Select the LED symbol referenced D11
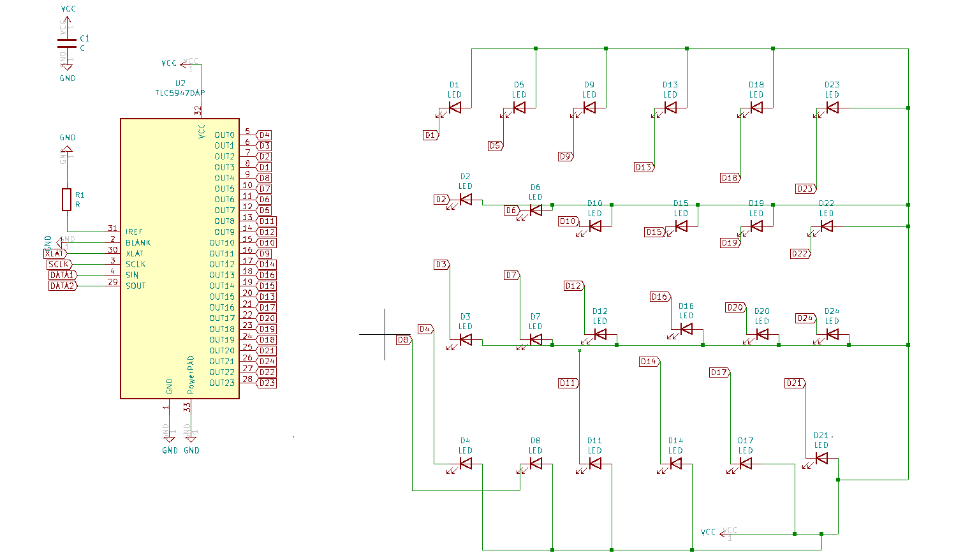Screen dimensions: 956x560 (x=594, y=464)
